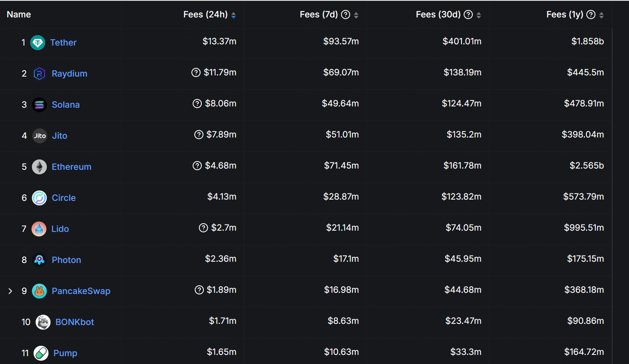
Task: Select Tether's $1.858b yearly fees value
Action: pos(588,41)
